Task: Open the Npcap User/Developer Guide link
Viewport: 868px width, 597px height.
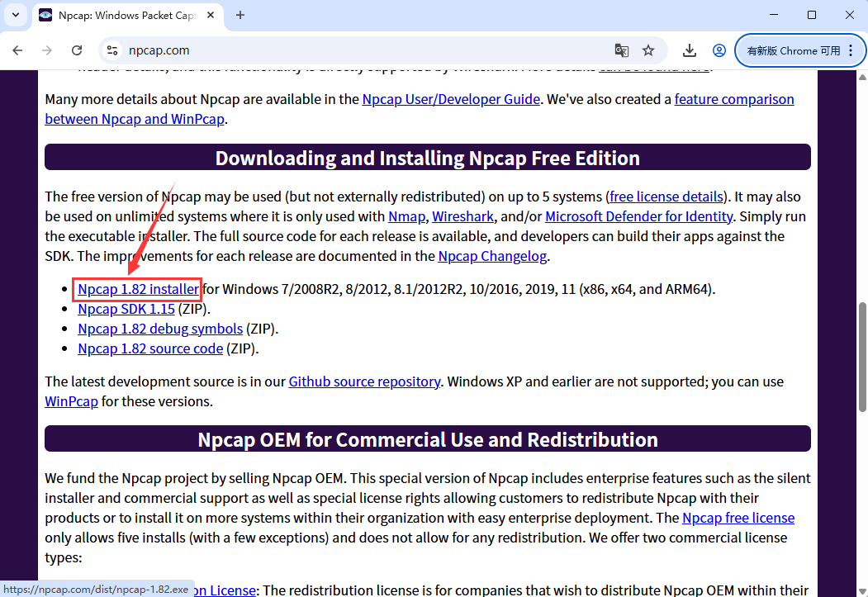Action: 451,99
